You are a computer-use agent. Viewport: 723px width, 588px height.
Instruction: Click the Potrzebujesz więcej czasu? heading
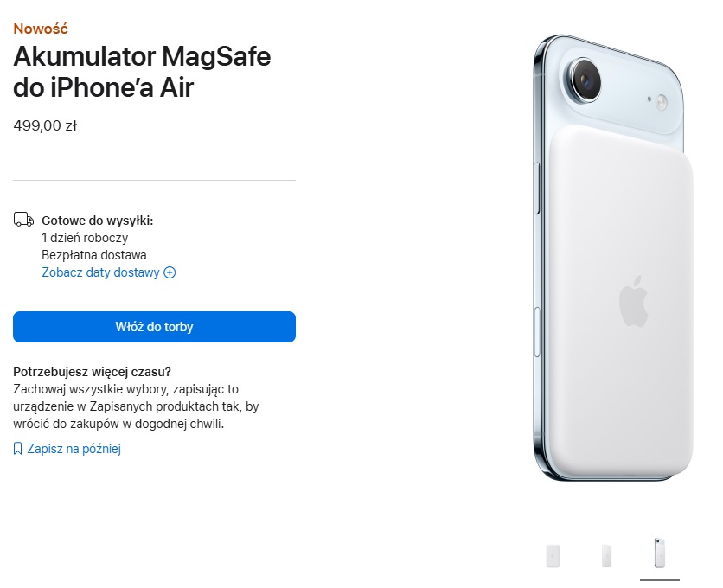92,372
